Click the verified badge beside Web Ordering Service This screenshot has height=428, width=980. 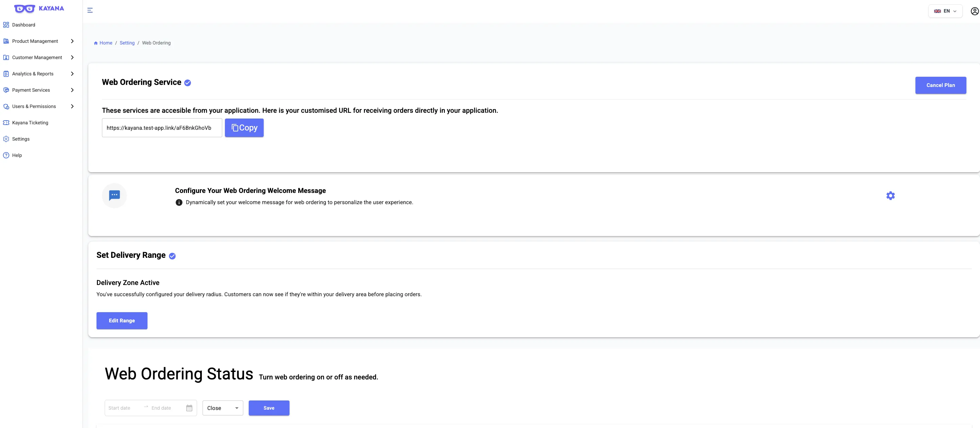pos(188,83)
